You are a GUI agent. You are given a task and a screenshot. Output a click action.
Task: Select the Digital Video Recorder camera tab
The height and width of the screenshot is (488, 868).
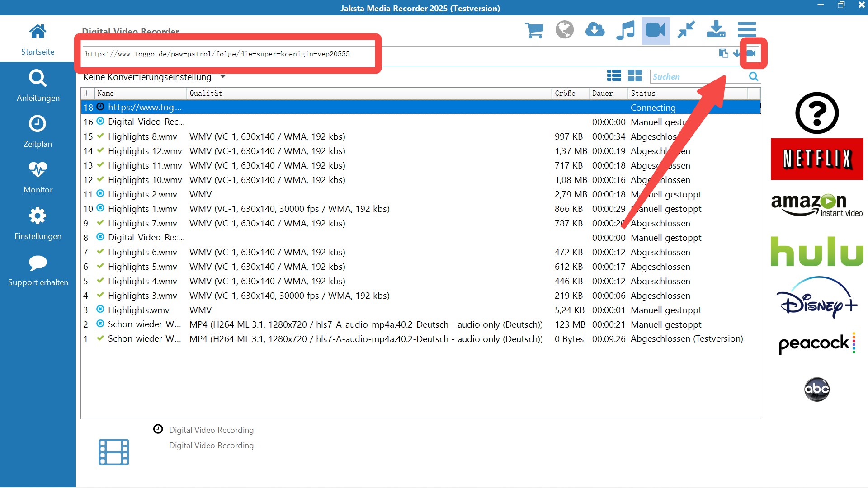pyautogui.click(x=656, y=30)
